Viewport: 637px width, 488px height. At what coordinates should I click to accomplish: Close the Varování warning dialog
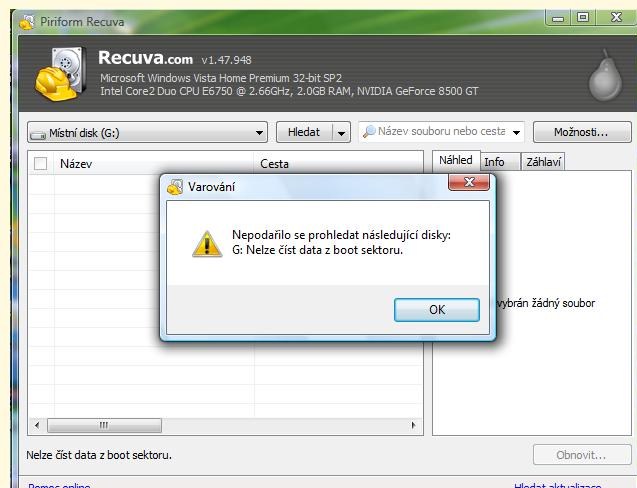[x=469, y=182]
